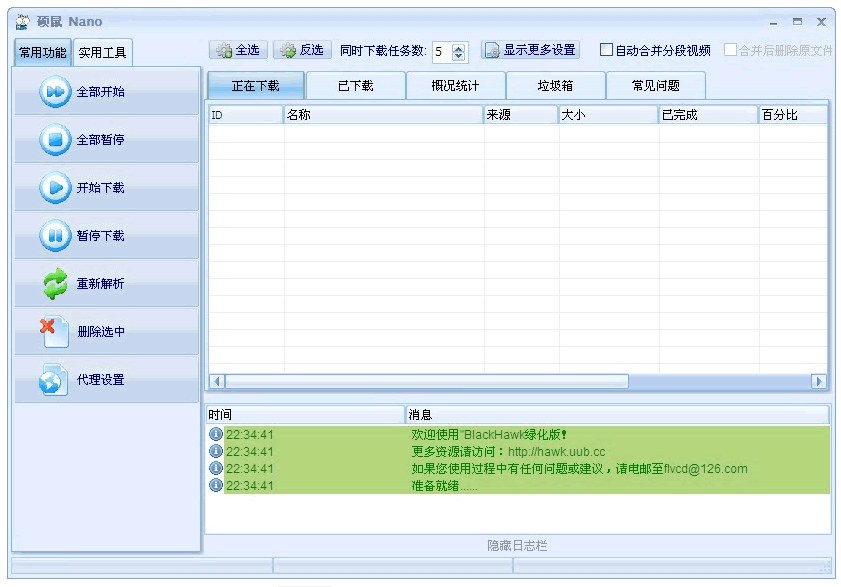
Task: Click the horizontal scrollbar thumb
Action: tap(427, 381)
